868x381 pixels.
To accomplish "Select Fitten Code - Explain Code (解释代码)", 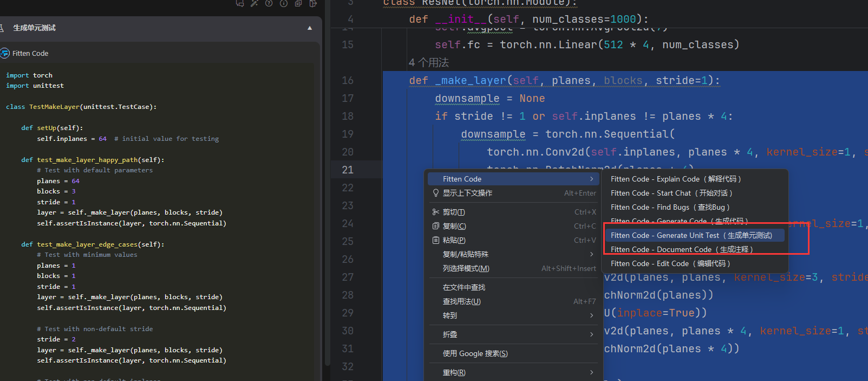I will coord(695,179).
